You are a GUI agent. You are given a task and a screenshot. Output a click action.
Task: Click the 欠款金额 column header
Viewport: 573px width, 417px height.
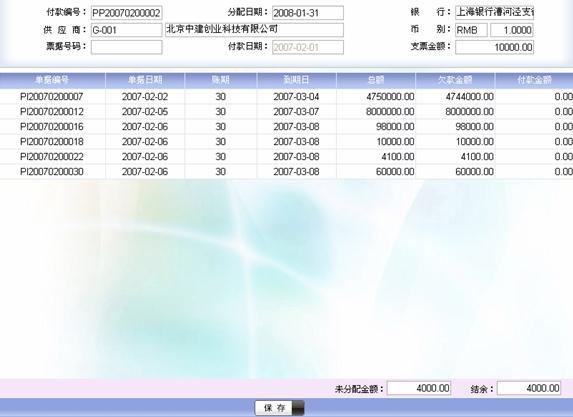pos(455,80)
